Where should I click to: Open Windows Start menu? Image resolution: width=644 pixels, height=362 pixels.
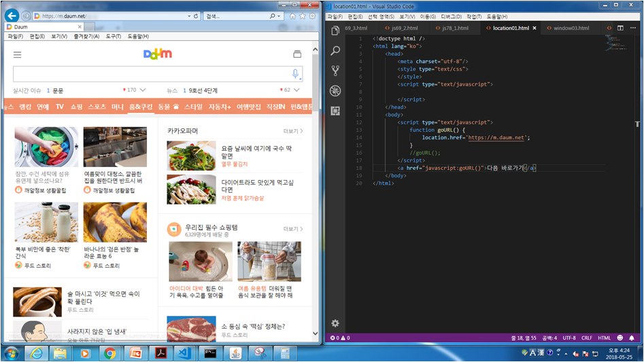click(11, 353)
